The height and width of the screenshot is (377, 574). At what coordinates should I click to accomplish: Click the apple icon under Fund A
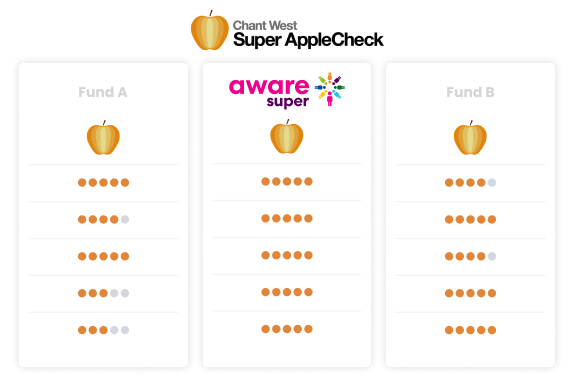(x=103, y=138)
